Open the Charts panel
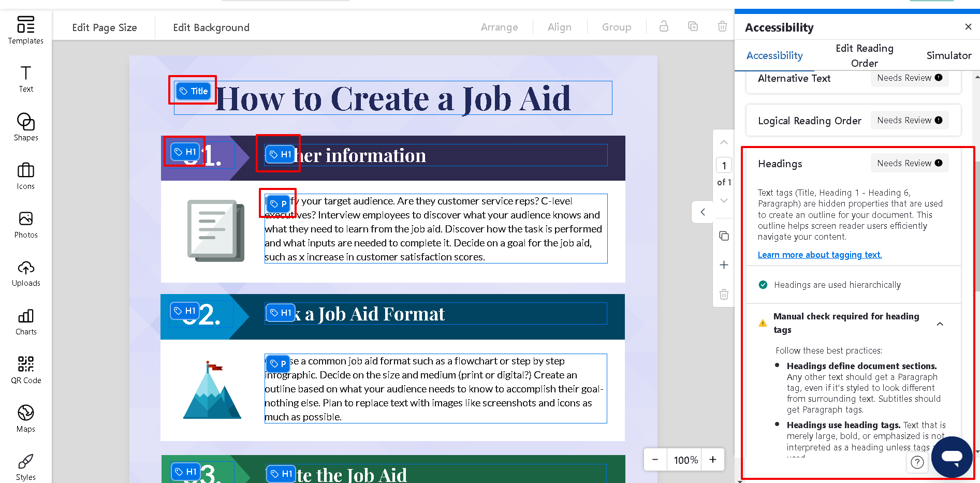Screen dimensions: 980x483 (26, 320)
